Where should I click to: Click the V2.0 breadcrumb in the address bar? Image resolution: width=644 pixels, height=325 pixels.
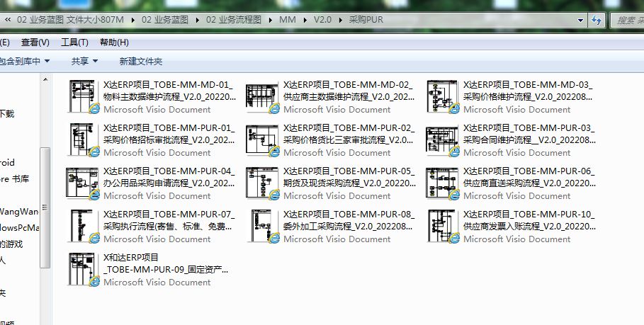pos(322,20)
